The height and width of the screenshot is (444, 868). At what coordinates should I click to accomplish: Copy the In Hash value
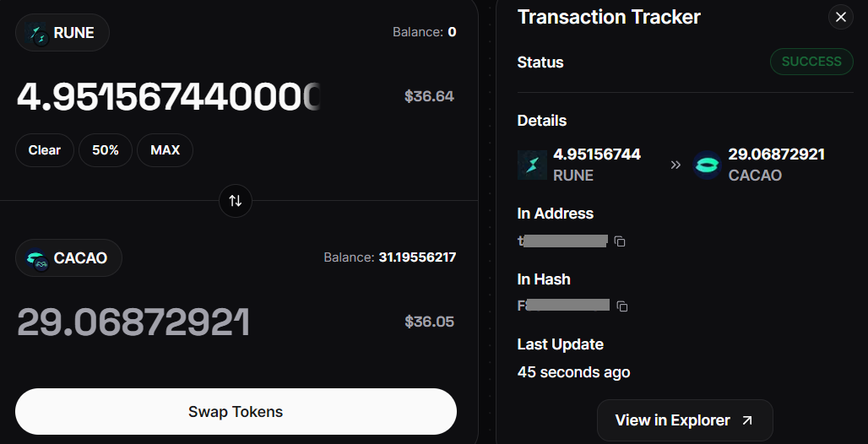(622, 306)
